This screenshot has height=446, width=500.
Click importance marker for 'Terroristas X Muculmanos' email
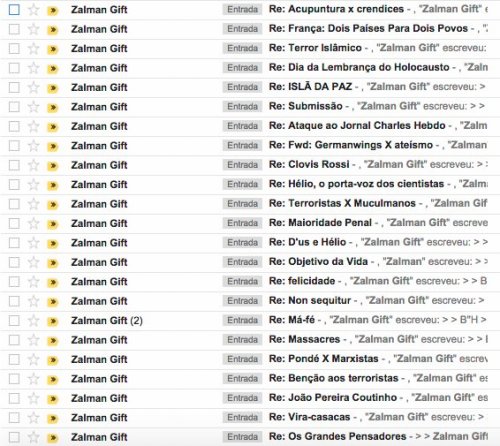[x=53, y=205]
